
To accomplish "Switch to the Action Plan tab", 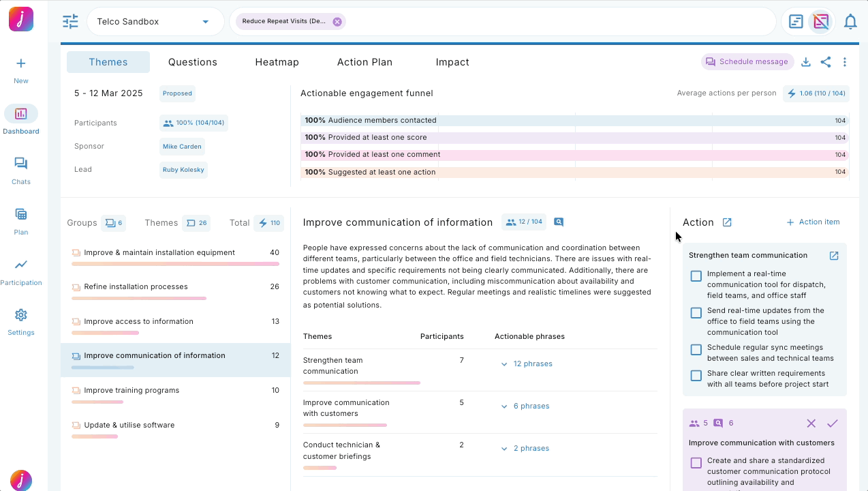I will click(365, 62).
